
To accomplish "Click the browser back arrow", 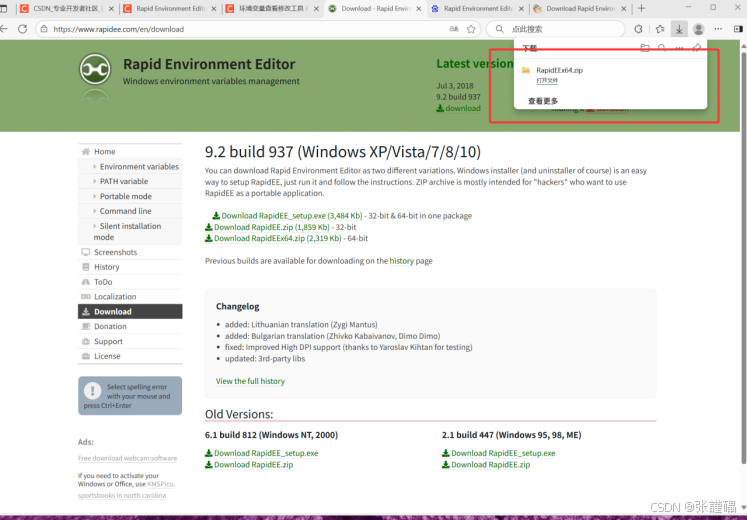I will tap(4, 29).
